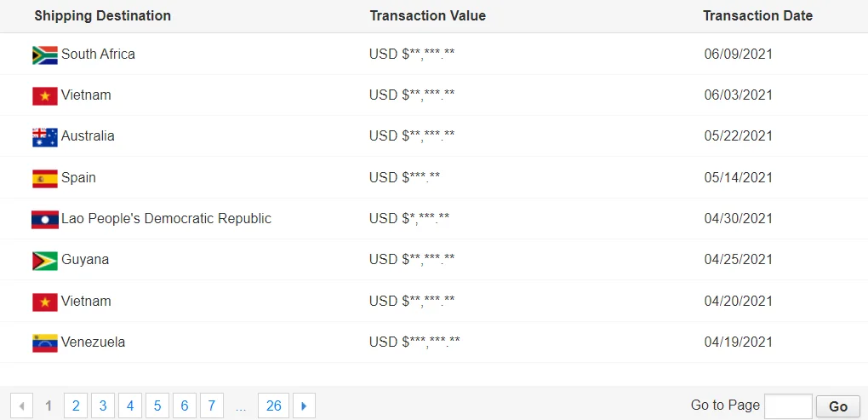Click the Lao flag icon
This screenshot has height=420, width=868.
coord(44,219)
